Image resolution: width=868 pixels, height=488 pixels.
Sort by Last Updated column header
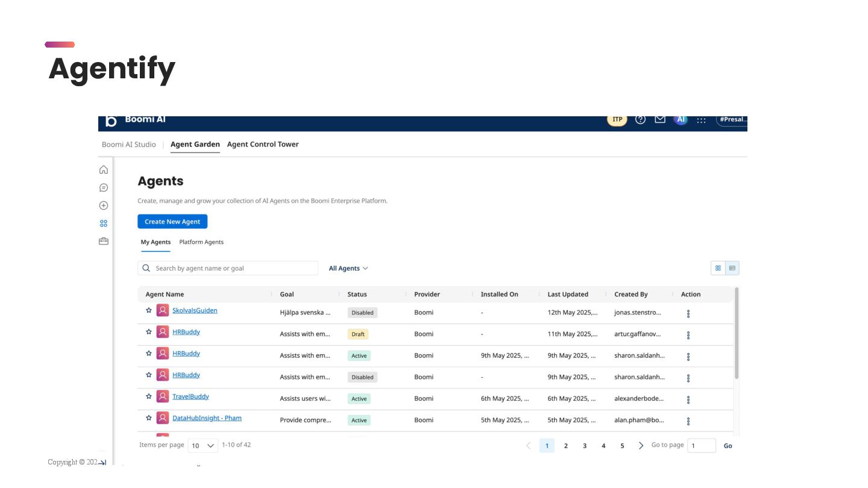click(568, 295)
